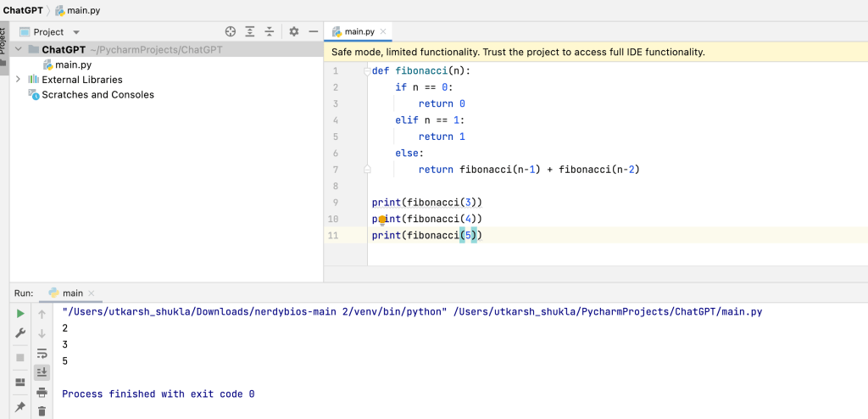Click the Expand All icon in Project panel

coord(250,31)
